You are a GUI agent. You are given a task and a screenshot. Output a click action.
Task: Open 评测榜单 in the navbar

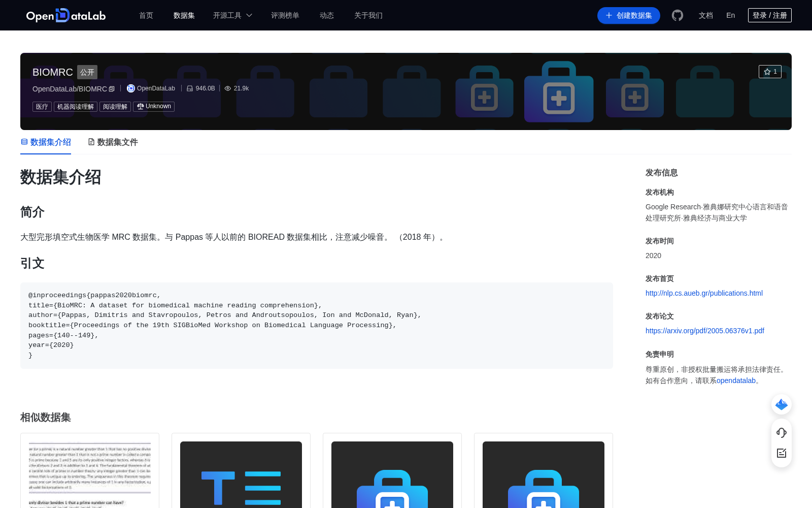285,15
